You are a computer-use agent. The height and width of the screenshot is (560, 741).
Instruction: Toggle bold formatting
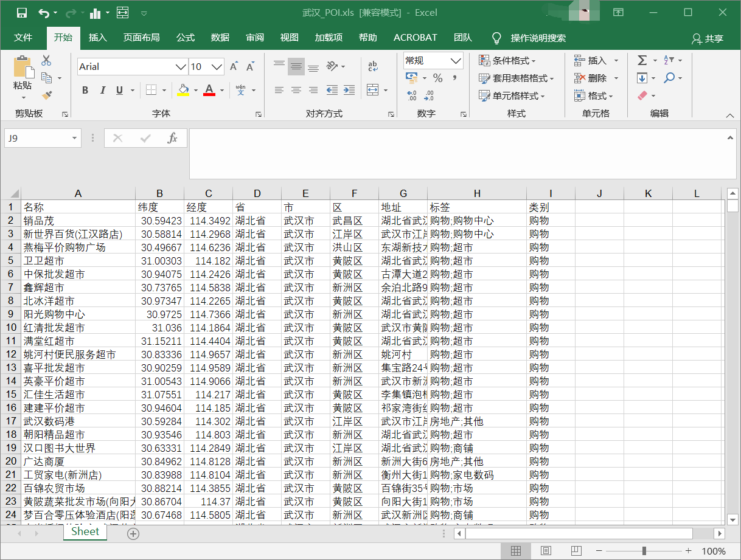click(85, 90)
